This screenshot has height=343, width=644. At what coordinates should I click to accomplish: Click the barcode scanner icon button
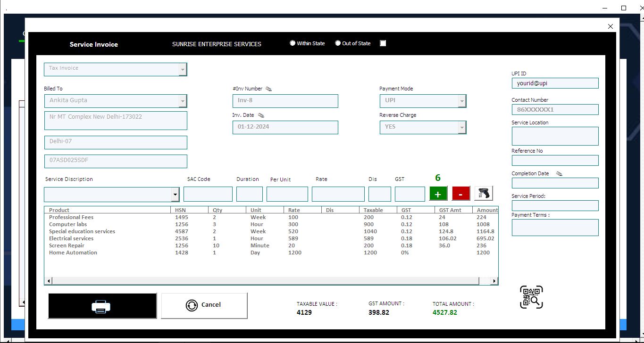point(484,193)
